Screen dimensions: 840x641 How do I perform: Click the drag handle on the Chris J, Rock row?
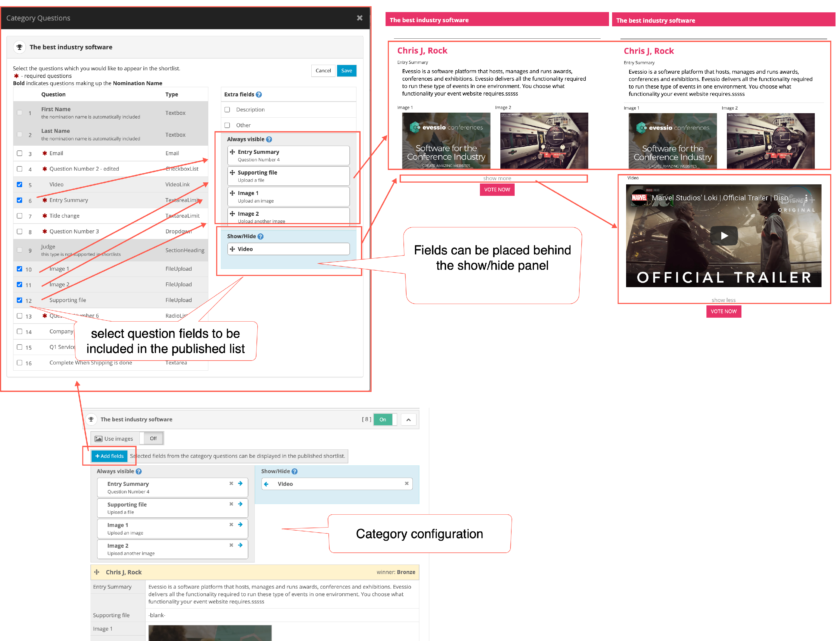[97, 572]
